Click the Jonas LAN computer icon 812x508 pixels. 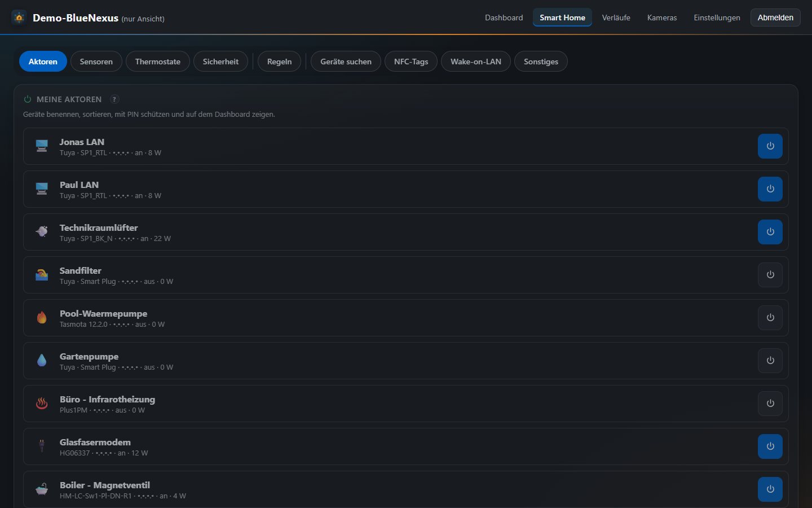(x=42, y=146)
